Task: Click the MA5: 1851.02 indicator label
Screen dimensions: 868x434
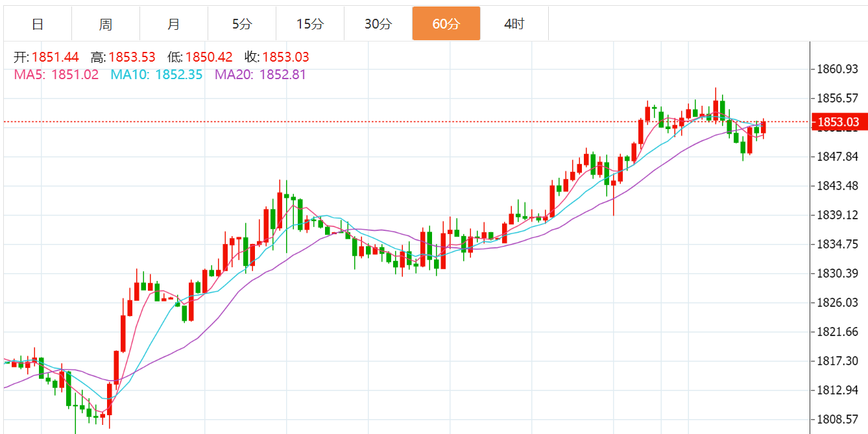Action: tap(56, 75)
